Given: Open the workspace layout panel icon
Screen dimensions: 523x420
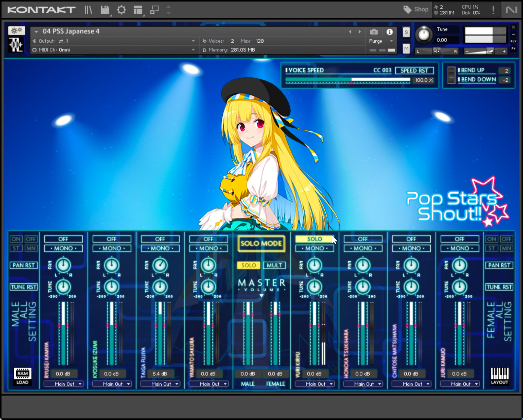Looking at the screenshot, I should pos(138,10).
